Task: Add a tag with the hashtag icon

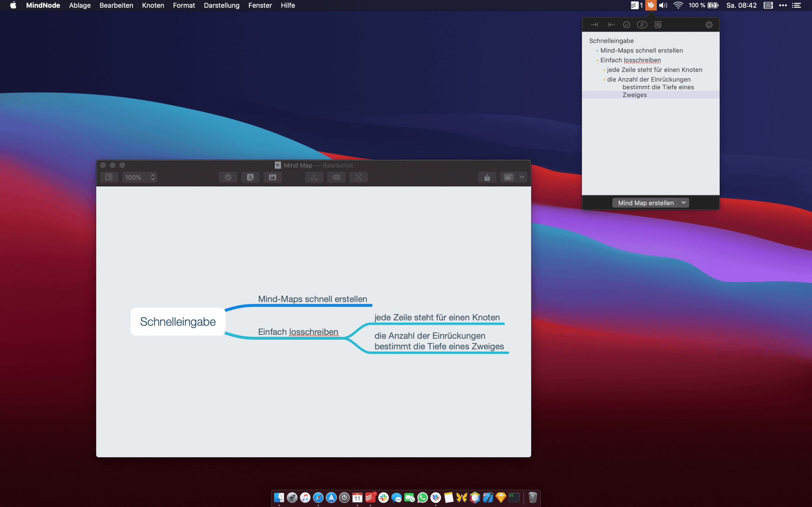Action: coord(642,25)
